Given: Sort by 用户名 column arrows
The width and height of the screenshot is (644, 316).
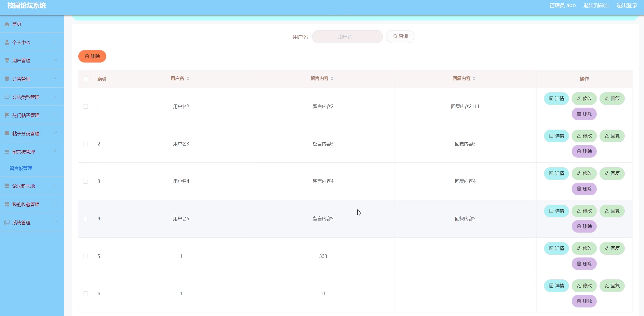Looking at the screenshot, I should click(x=188, y=79).
